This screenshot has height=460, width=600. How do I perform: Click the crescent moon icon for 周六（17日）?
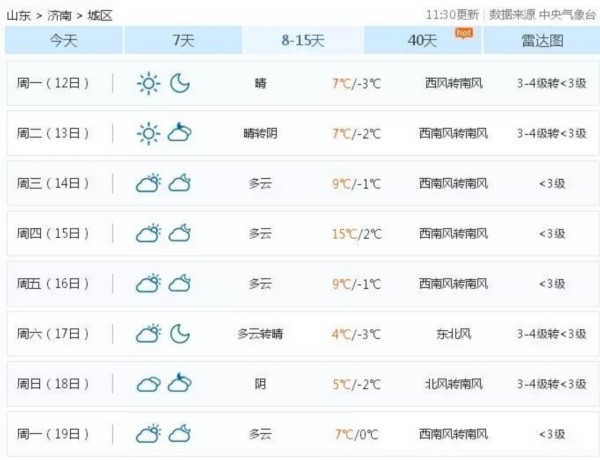point(180,333)
